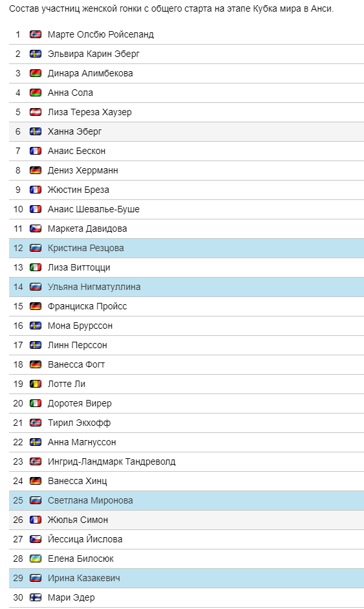Select the Ирина Казакевич row
The width and height of the screenshot is (364, 609).
[x=186, y=579]
